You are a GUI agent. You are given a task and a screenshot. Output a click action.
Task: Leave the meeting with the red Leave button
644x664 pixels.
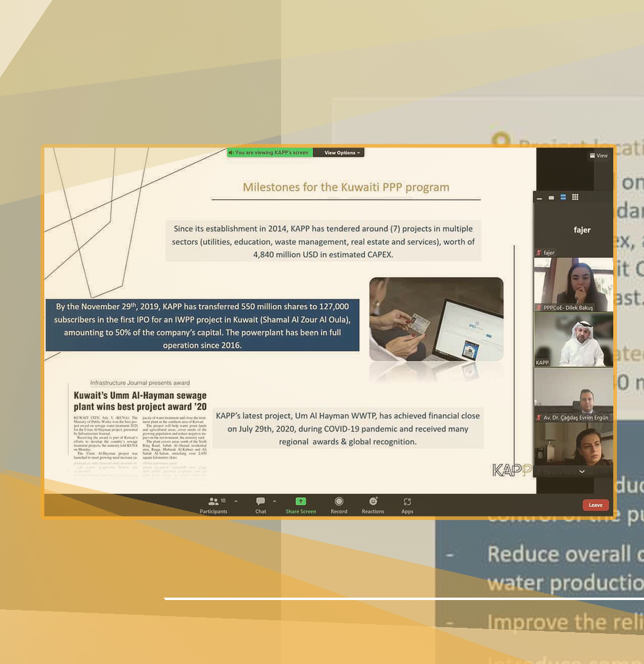point(595,505)
